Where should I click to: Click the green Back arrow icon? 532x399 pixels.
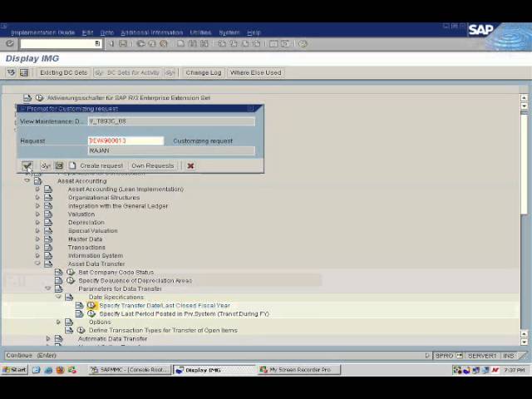140,43
